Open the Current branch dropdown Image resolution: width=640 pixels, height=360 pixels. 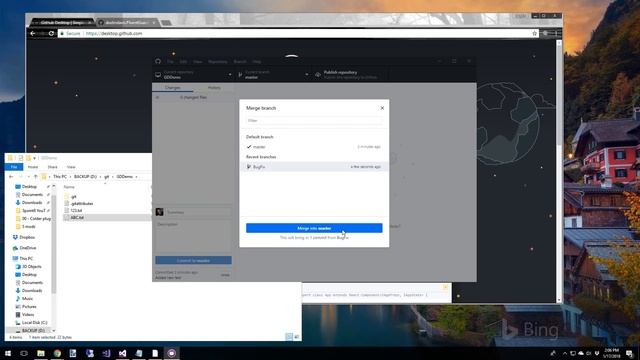[273, 75]
